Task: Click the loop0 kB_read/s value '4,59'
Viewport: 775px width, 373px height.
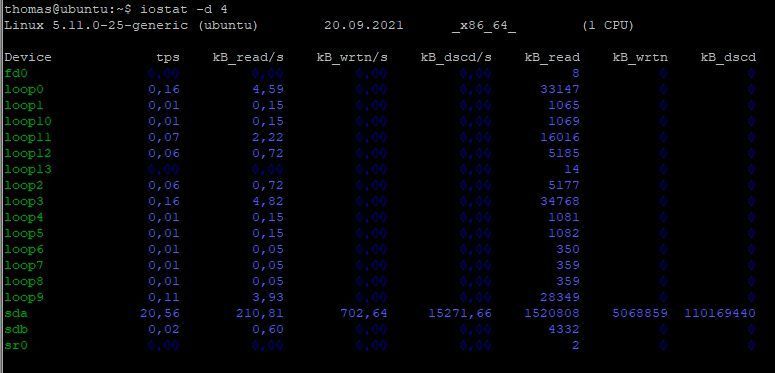Action: coord(268,89)
